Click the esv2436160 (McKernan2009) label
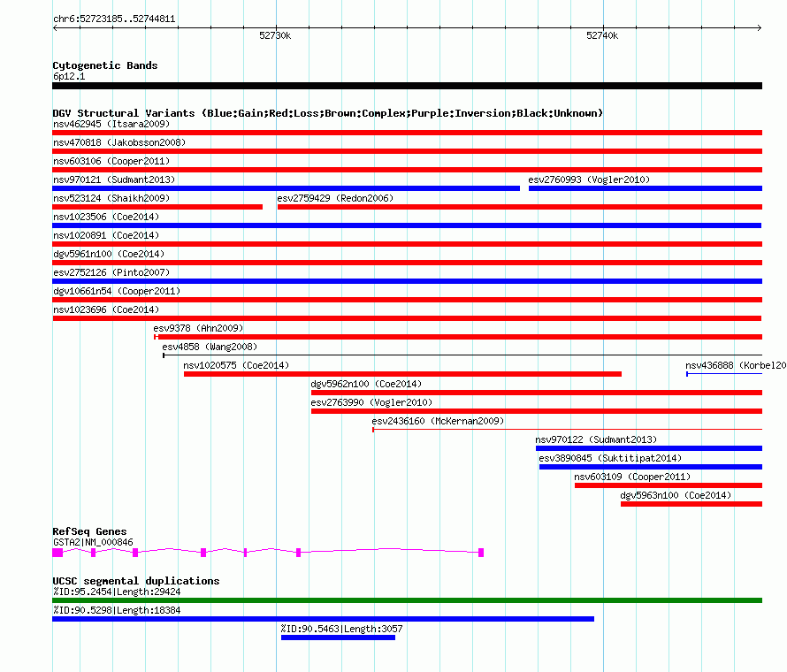This screenshot has height=672, width=787. [438, 421]
